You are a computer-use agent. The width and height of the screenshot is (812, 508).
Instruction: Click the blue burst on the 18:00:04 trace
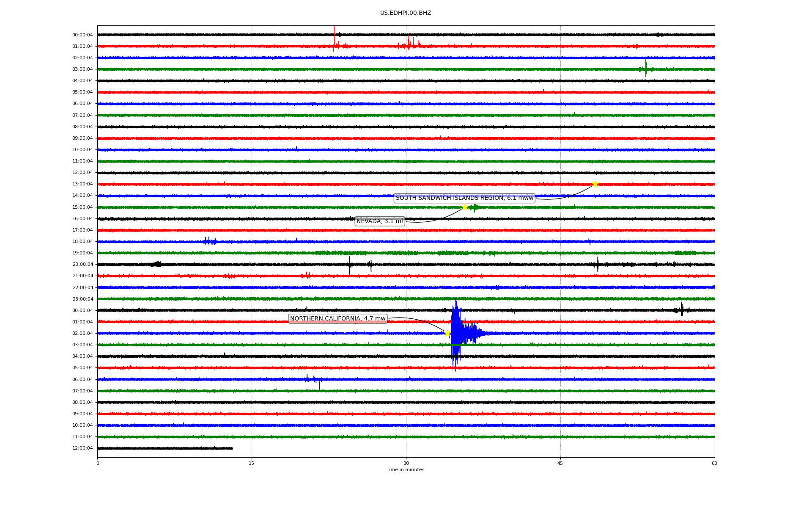[210, 241]
